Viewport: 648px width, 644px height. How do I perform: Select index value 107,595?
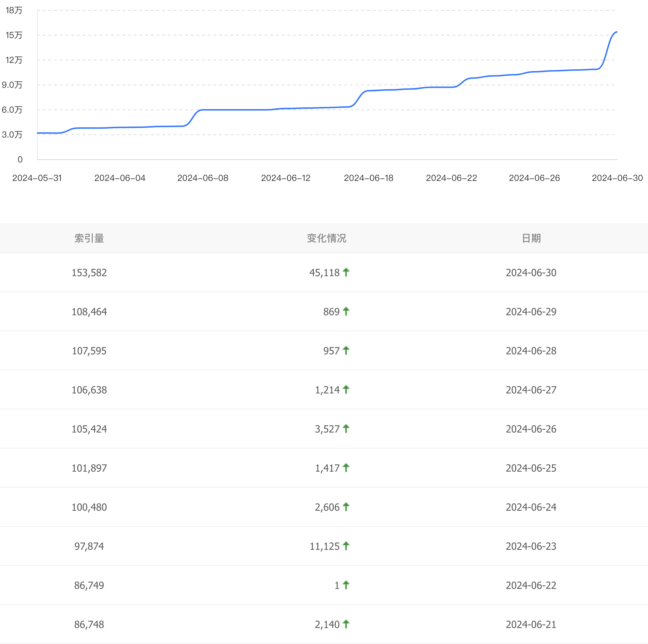[89, 351]
